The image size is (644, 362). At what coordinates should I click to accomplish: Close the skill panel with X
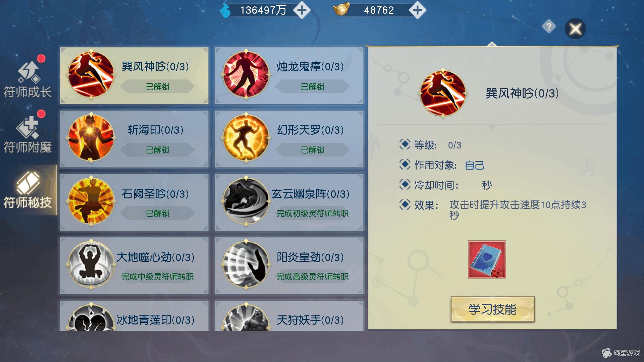point(575,28)
